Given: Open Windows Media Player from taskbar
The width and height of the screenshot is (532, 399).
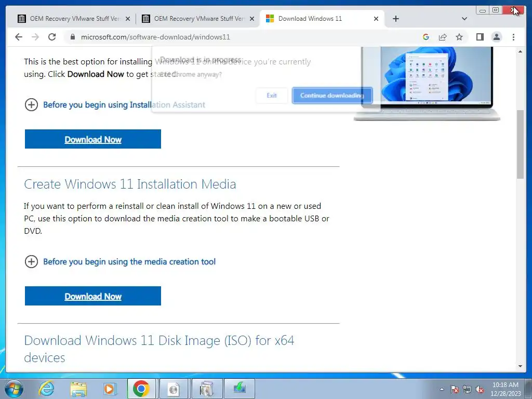Looking at the screenshot, I should click(110, 389).
